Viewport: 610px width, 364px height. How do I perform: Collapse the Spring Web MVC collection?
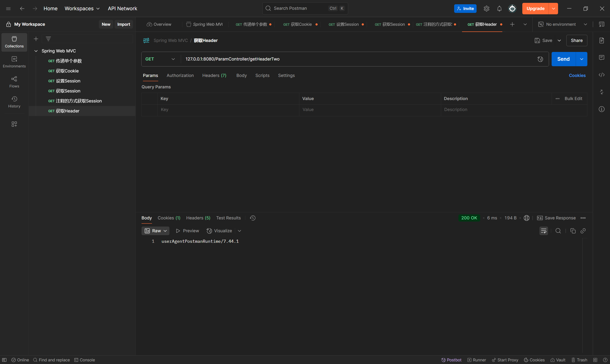click(36, 51)
